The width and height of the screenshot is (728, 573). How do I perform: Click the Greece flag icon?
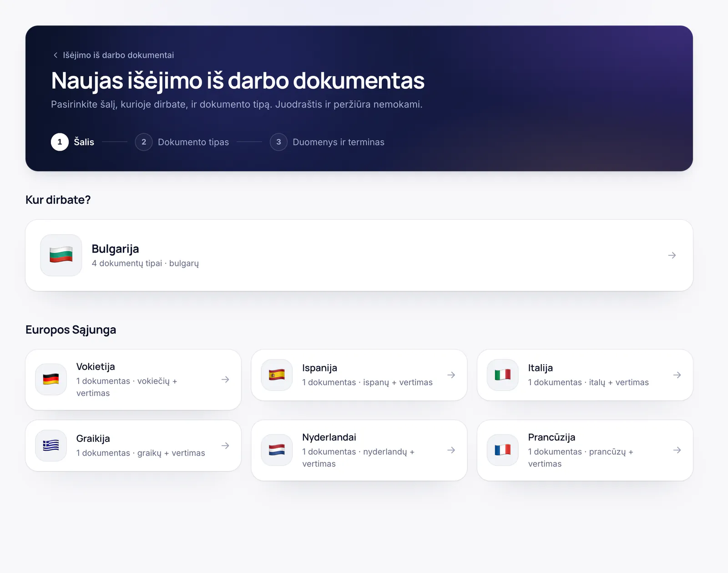point(51,446)
